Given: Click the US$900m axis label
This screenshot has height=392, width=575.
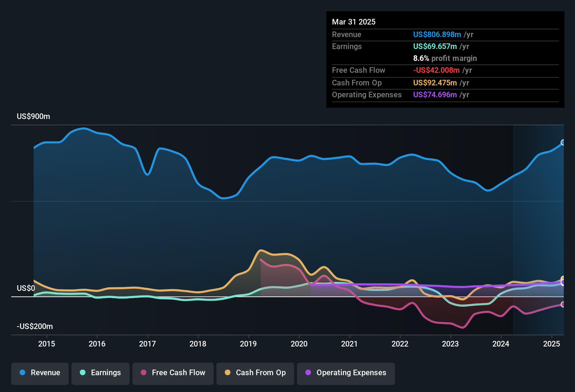Looking at the screenshot, I should 33,116.
